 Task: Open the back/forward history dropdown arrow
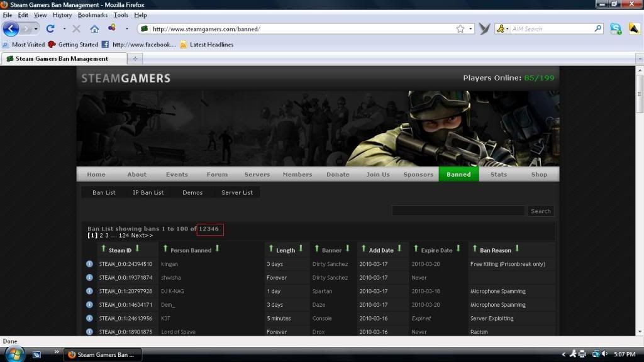tap(36, 29)
